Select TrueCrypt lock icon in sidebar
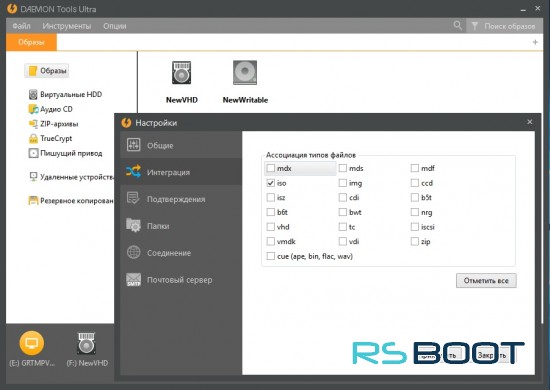 pos(33,139)
